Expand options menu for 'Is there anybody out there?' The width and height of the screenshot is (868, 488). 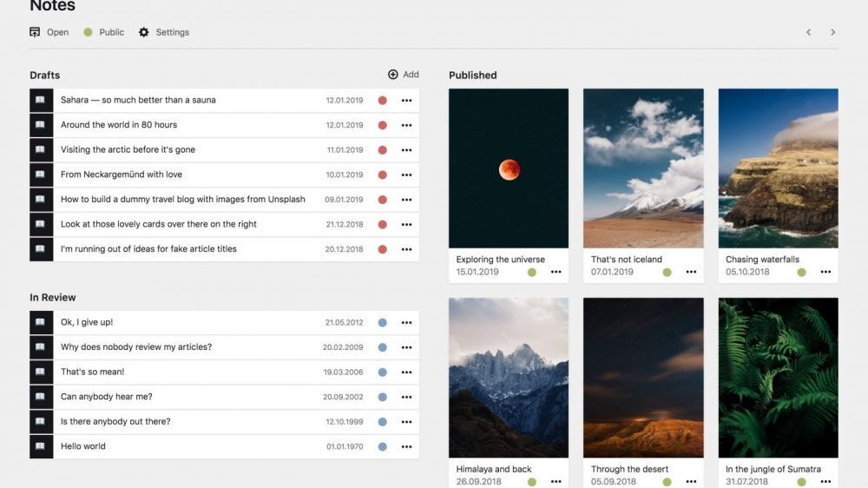click(x=406, y=422)
